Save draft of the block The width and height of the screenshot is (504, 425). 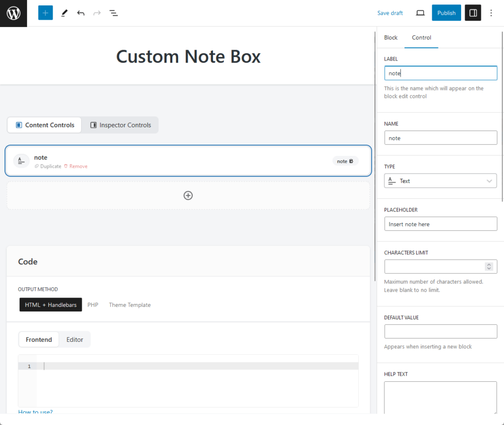click(390, 13)
